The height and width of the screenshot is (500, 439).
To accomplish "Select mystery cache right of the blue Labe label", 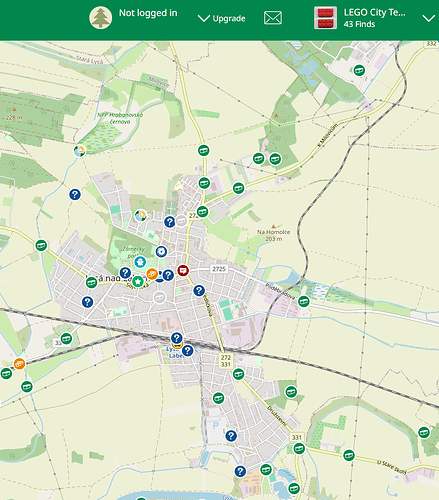I will click(188, 350).
